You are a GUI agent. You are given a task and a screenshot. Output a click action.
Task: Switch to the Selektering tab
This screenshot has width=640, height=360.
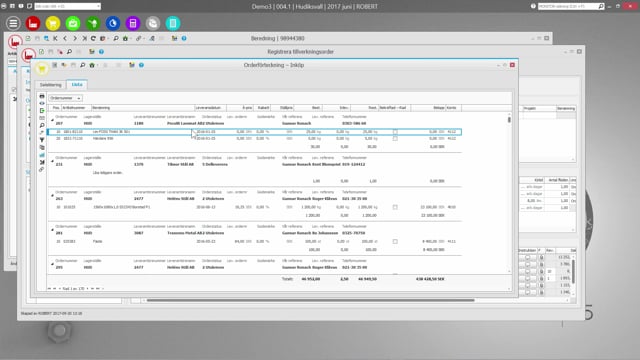coord(51,85)
